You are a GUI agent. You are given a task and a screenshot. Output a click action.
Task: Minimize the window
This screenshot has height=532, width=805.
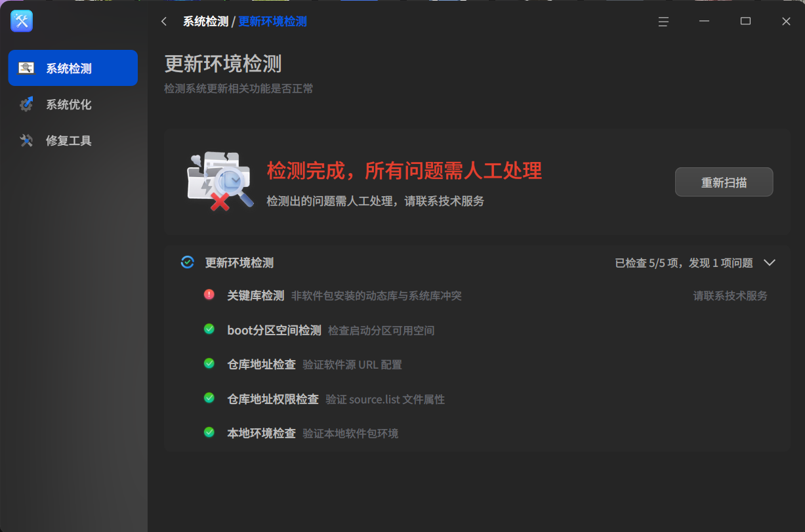click(704, 22)
